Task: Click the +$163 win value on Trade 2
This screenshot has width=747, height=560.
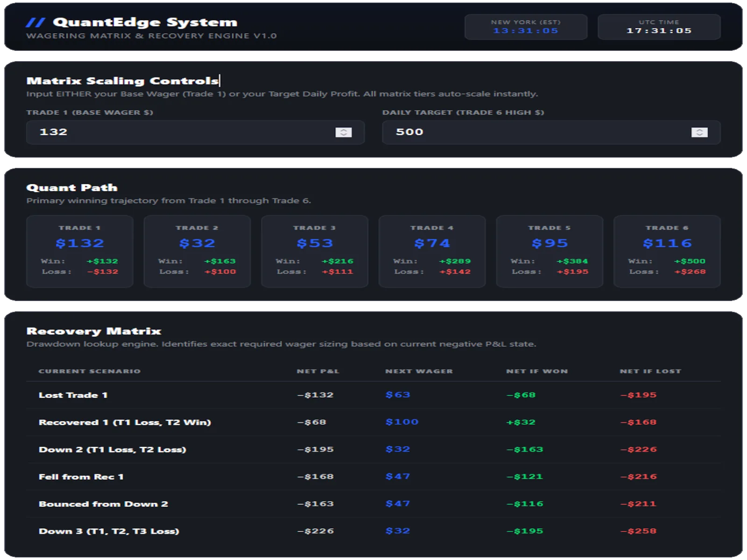Action: [220, 261]
